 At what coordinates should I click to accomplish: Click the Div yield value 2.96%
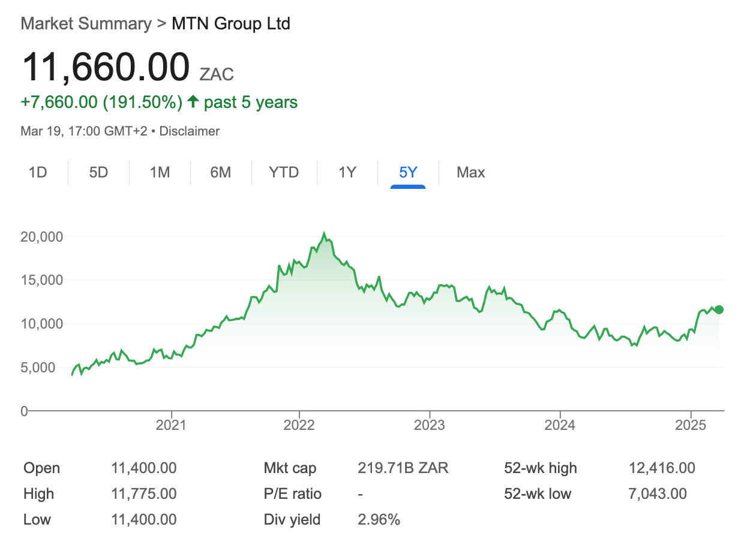(x=379, y=520)
